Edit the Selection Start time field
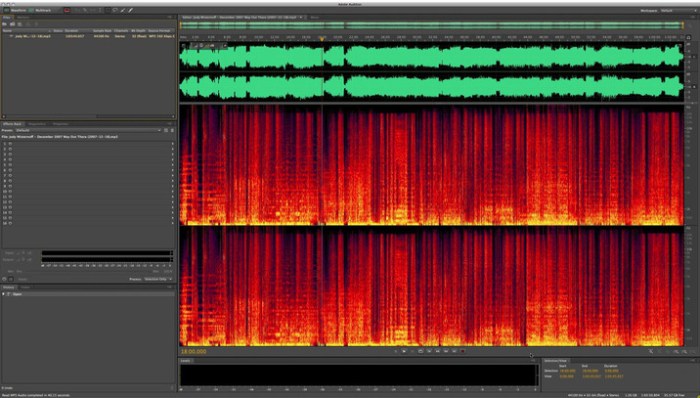 point(567,371)
